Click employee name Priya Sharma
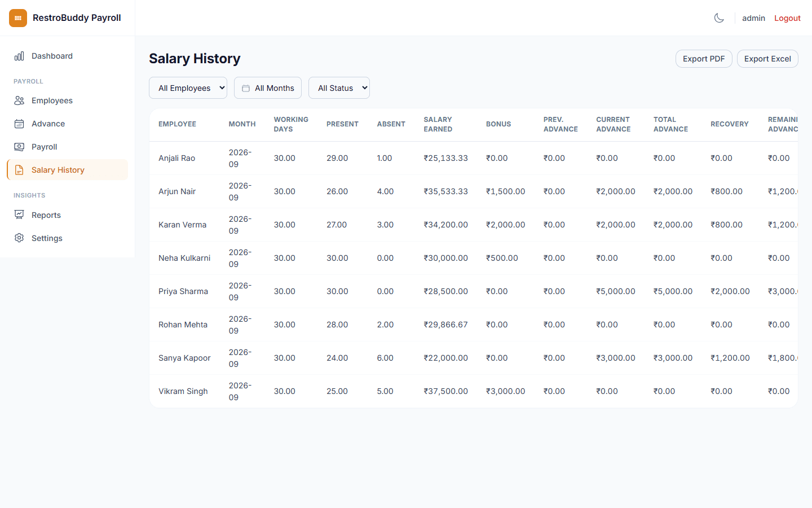Image resolution: width=812 pixels, height=508 pixels. click(183, 291)
